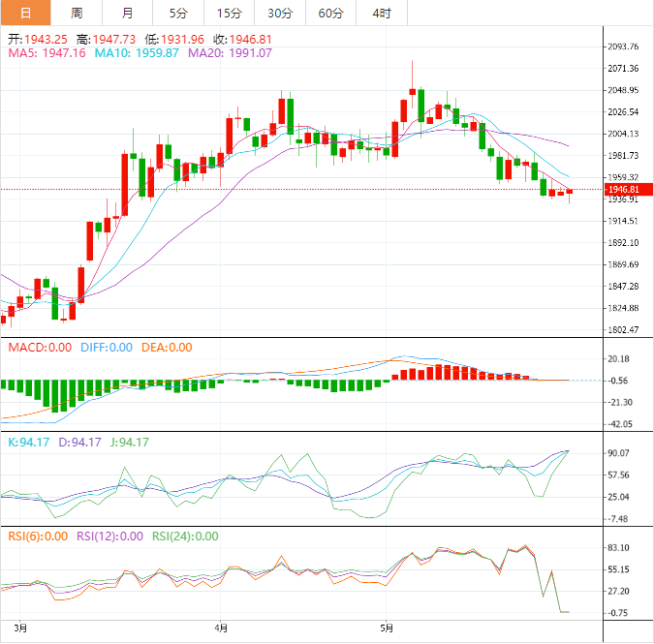Click the 4月 date marker on time axis

click(x=222, y=628)
